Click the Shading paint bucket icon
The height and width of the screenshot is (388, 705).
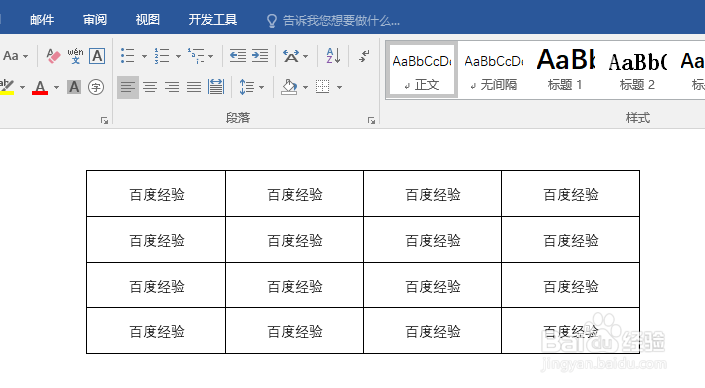[x=289, y=87]
